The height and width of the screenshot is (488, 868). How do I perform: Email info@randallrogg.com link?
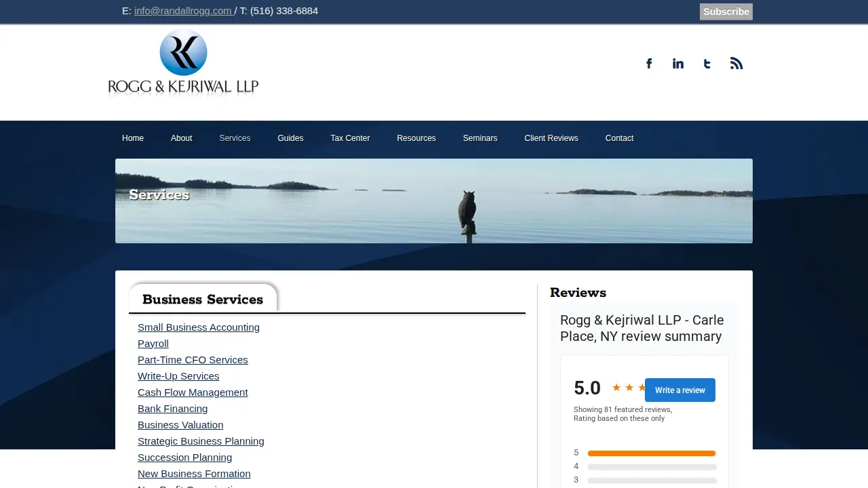[x=183, y=11]
